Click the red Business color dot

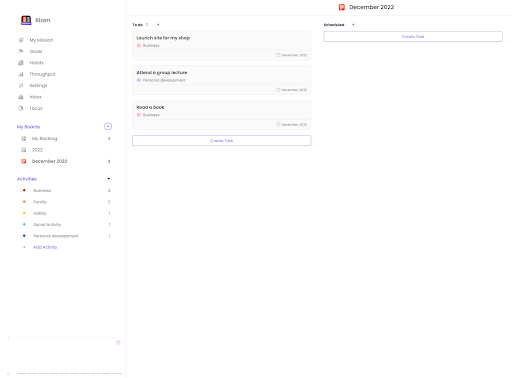[x=24, y=190]
